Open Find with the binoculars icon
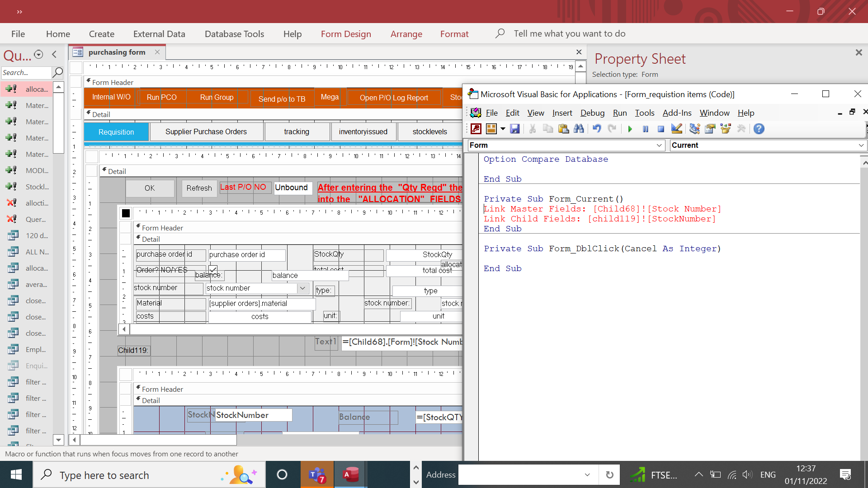This screenshot has width=868, height=488. [579, 129]
